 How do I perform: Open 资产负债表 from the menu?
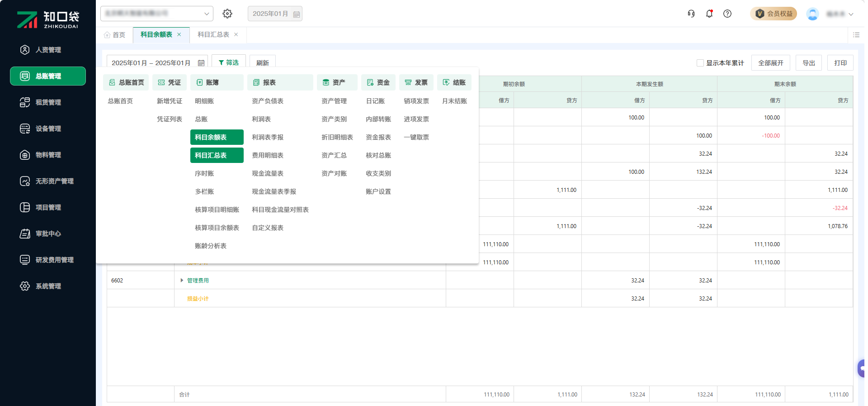(x=268, y=101)
